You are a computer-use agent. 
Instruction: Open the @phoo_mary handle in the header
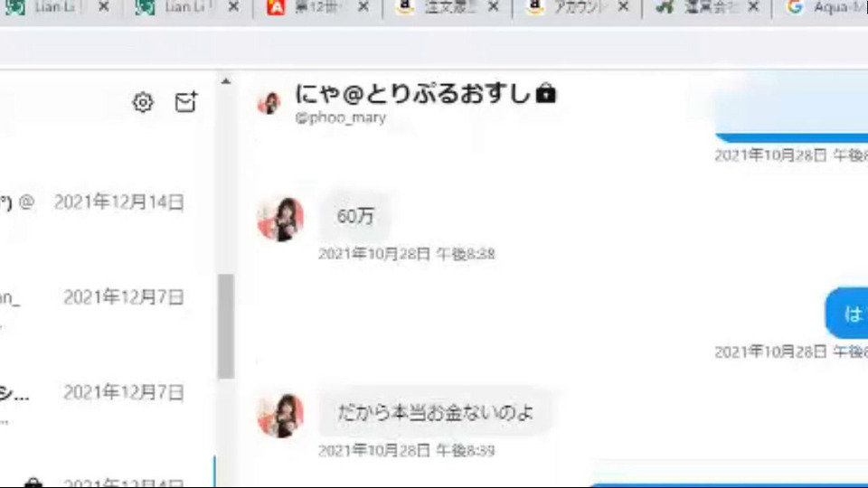click(341, 117)
